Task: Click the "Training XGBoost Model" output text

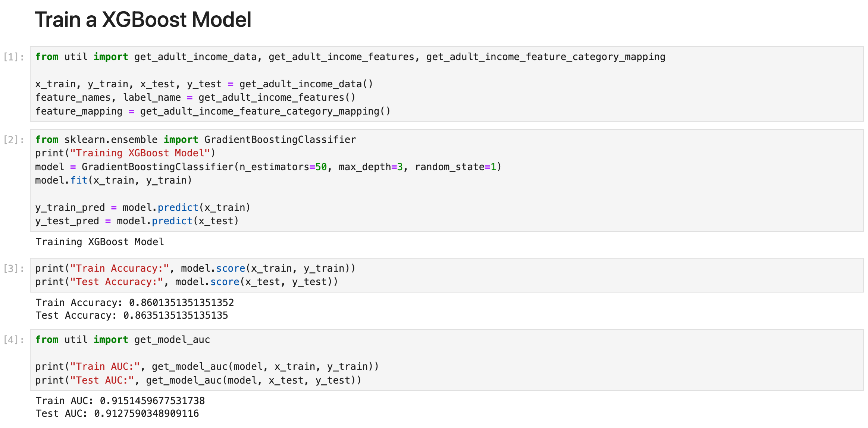Action: 100,242
